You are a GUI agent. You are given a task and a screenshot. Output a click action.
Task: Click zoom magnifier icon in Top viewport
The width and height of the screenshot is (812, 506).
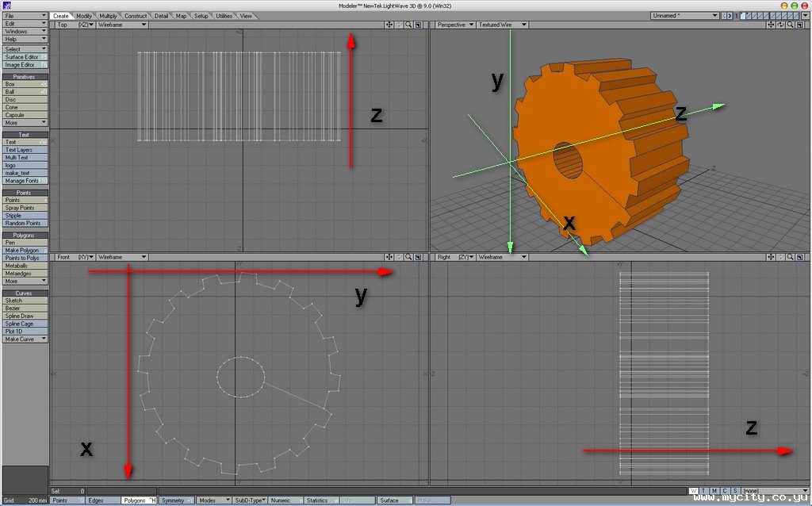click(408, 25)
